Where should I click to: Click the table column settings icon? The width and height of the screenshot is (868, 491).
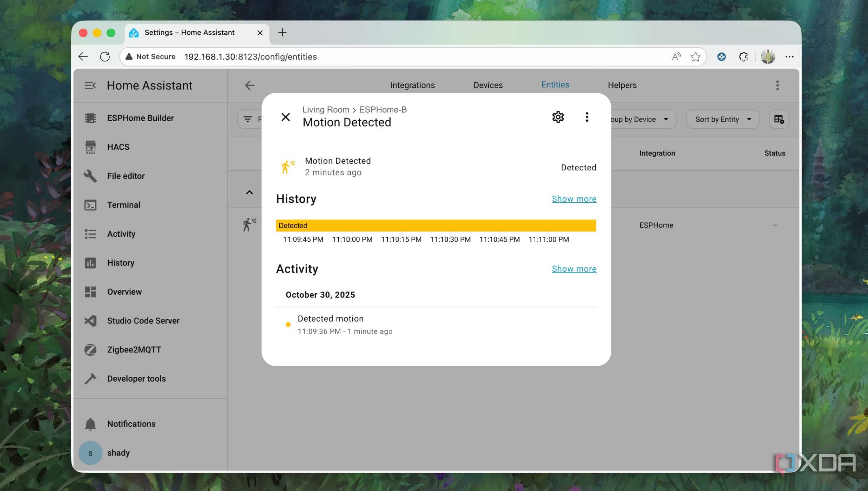coord(779,119)
